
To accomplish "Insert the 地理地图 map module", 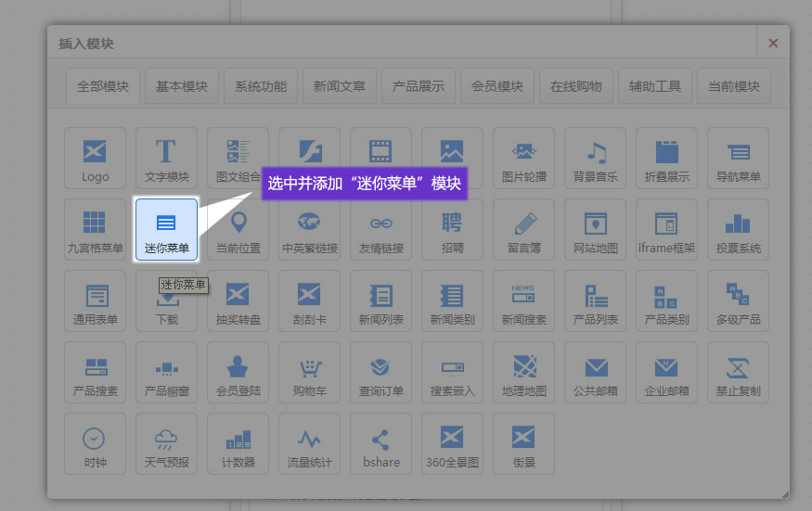I will tap(523, 372).
